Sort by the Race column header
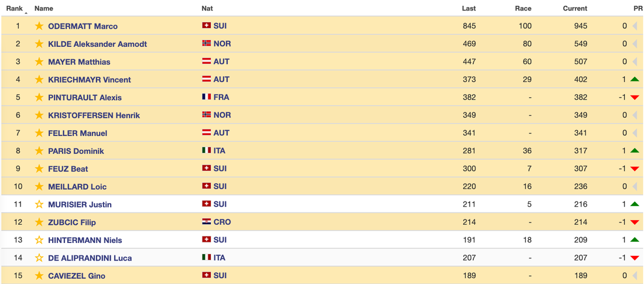This screenshot has height=284, width=644. tap(523, 8)
